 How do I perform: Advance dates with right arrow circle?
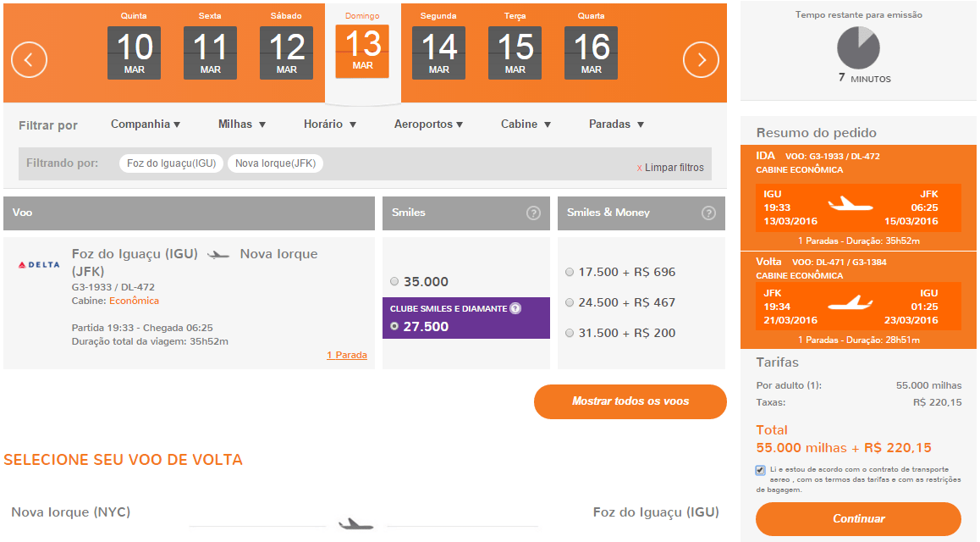[701, 59]
